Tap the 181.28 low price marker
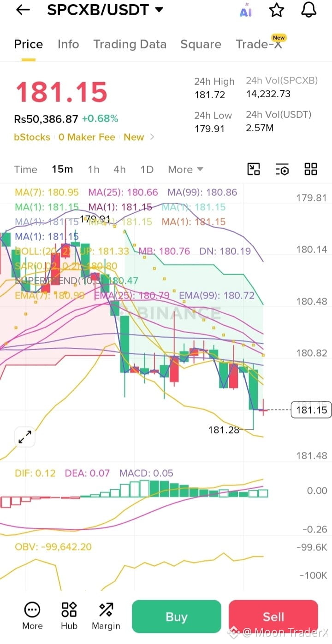The height and width of the screenshot is (644, 332). (x=224, y=430)
